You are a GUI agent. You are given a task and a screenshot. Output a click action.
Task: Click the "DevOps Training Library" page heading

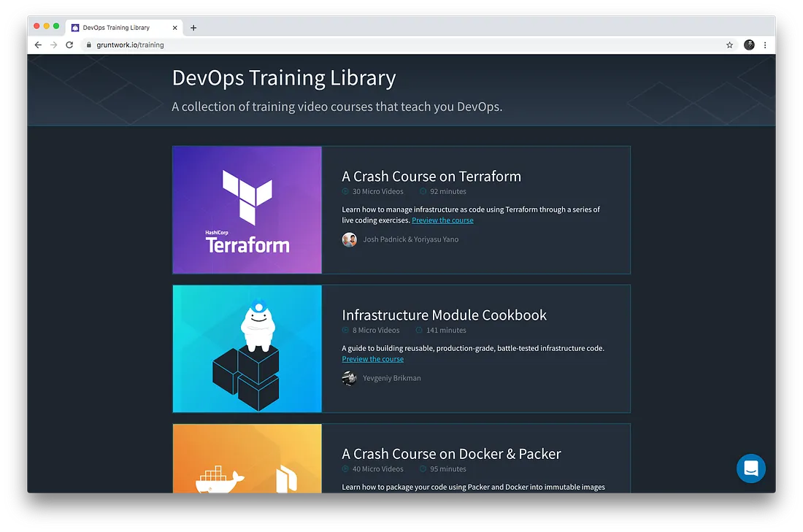pyautogui.click(x=284, y=78)
